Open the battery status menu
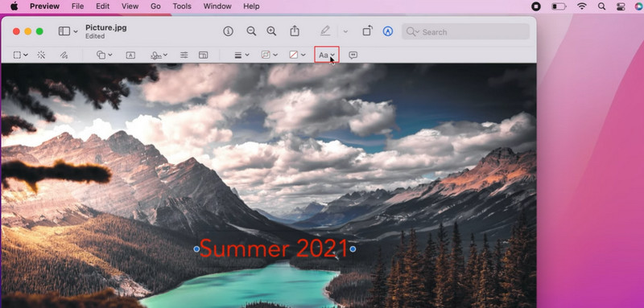644x308 pixels. point(559,6)
